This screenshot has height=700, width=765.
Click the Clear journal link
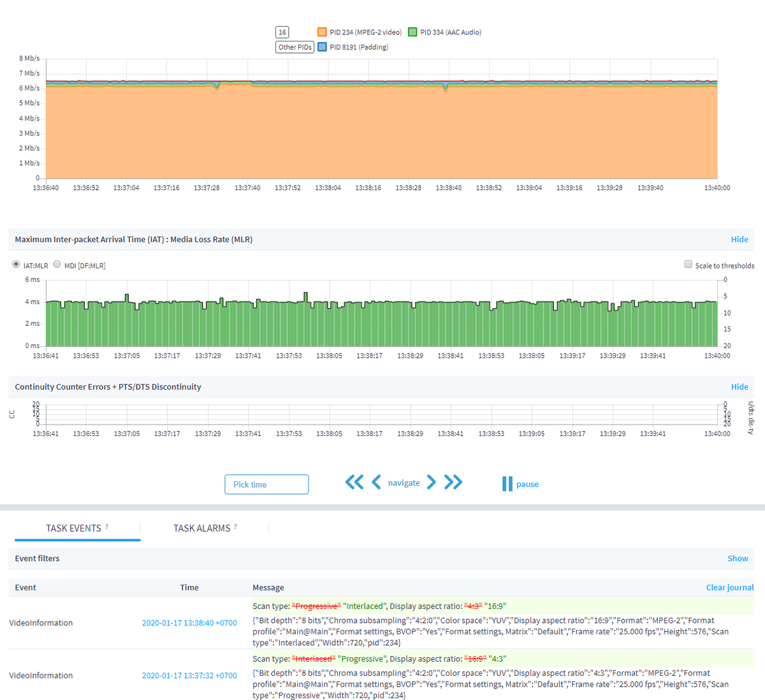coord(730,587)
